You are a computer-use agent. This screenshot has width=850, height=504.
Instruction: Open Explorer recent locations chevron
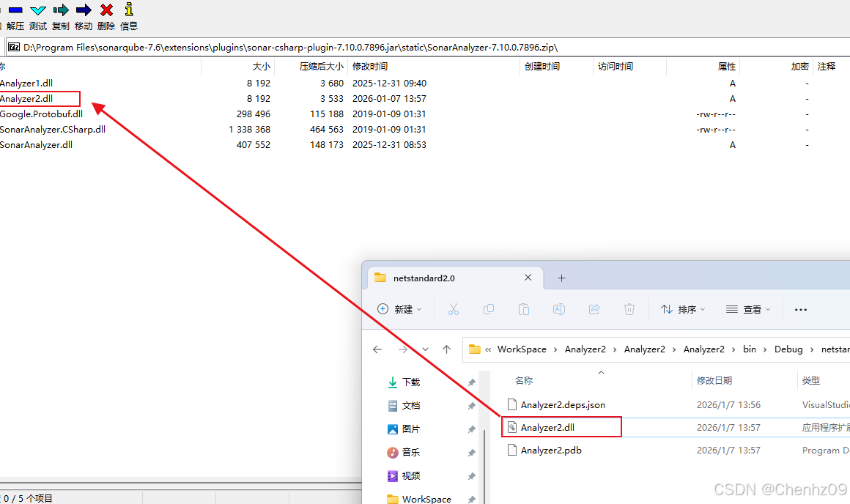tap(426, 349)
